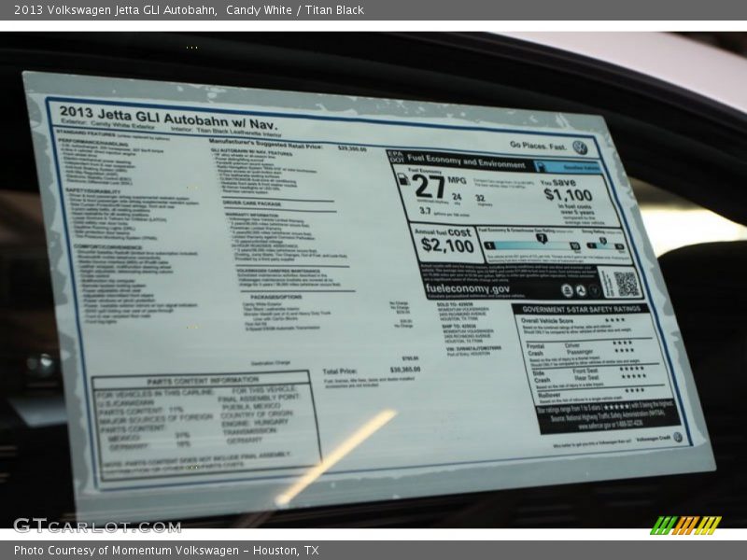Viewport: 747px width, 560px height.
Task: Click the Fuel Economy rating slider marker
Action: click(541, 239)
